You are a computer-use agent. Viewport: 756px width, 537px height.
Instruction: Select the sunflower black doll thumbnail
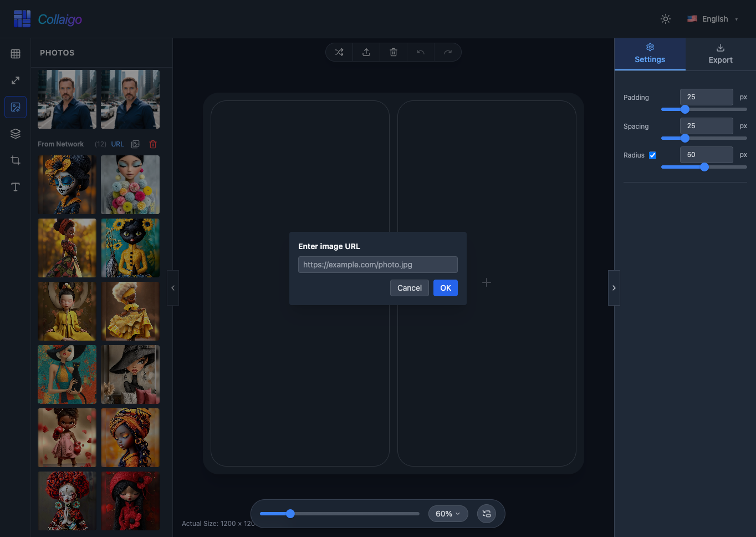tap(130, 248)
